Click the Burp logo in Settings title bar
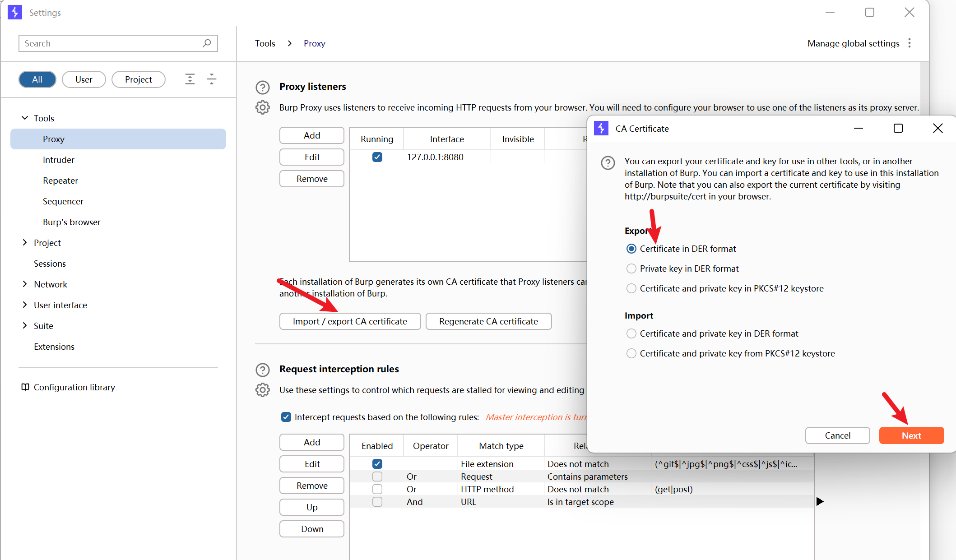The width and height of the screenshot is (956, 560). (x=15, y=12)
